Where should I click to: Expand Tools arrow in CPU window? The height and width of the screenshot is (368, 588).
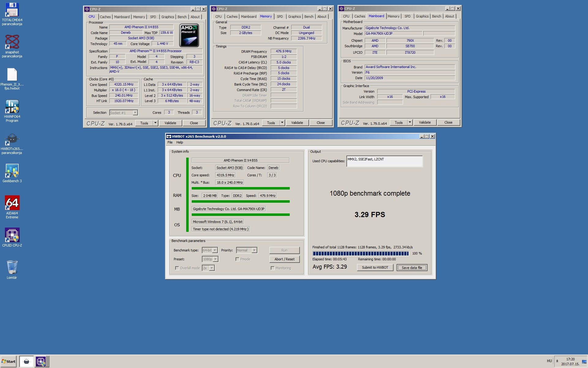pyautogui.click(x=155, y=123)
